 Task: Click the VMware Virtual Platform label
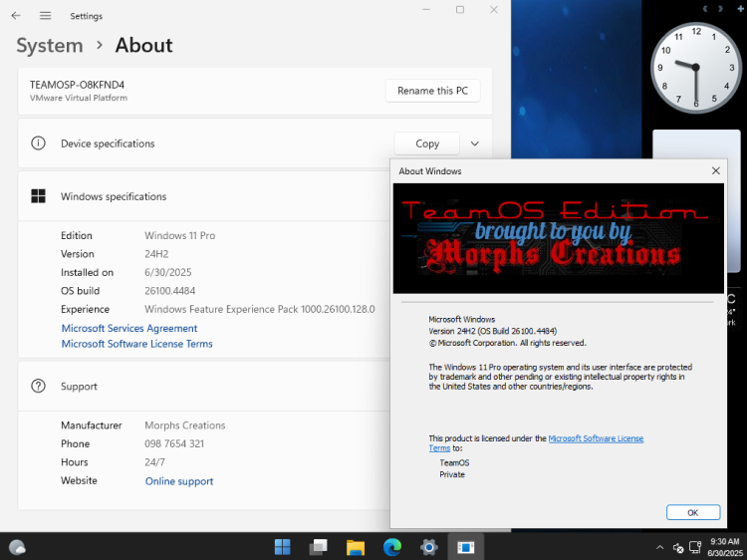click(x=79, y=98)
